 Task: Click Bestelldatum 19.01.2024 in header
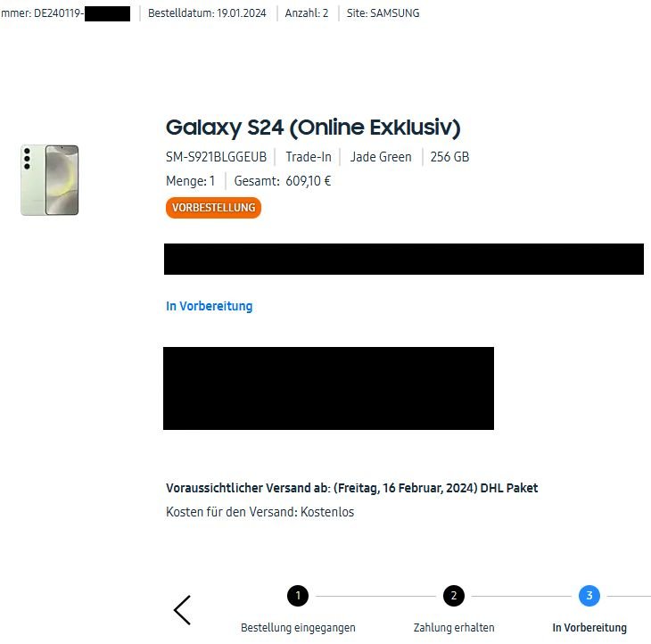207,13
